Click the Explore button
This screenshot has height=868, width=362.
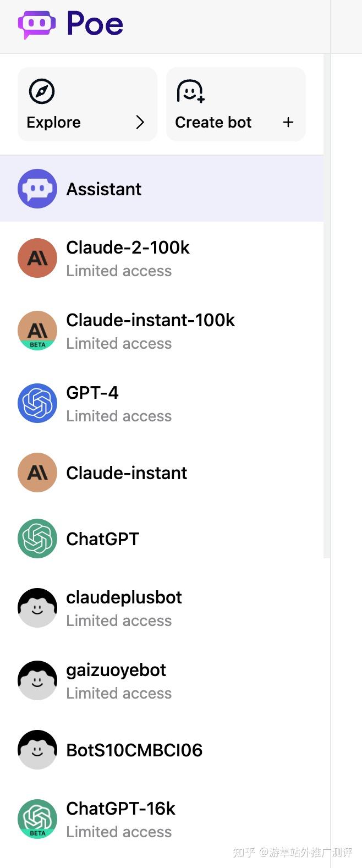[x=87, y=104]
